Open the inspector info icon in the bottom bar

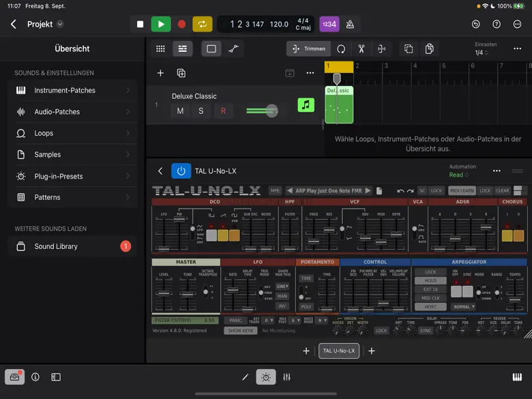pos(35,377)
